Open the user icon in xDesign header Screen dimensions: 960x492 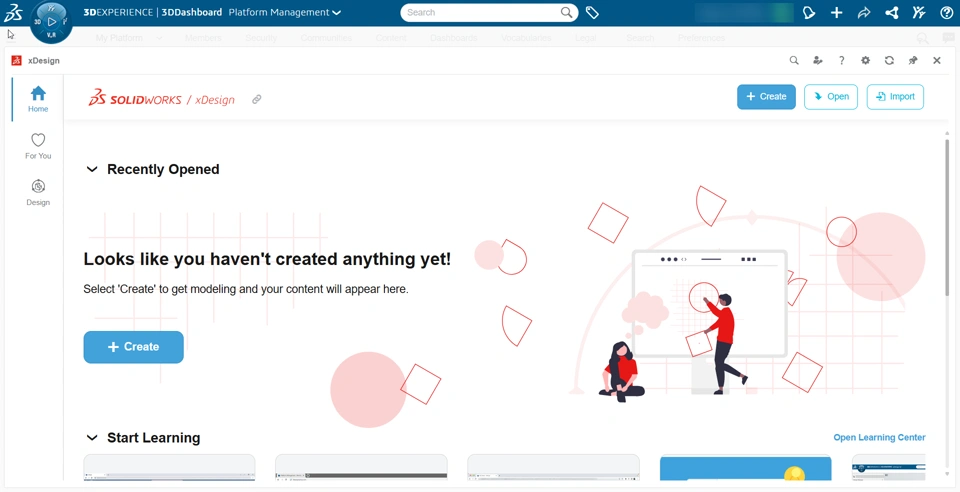click(817, 61)
